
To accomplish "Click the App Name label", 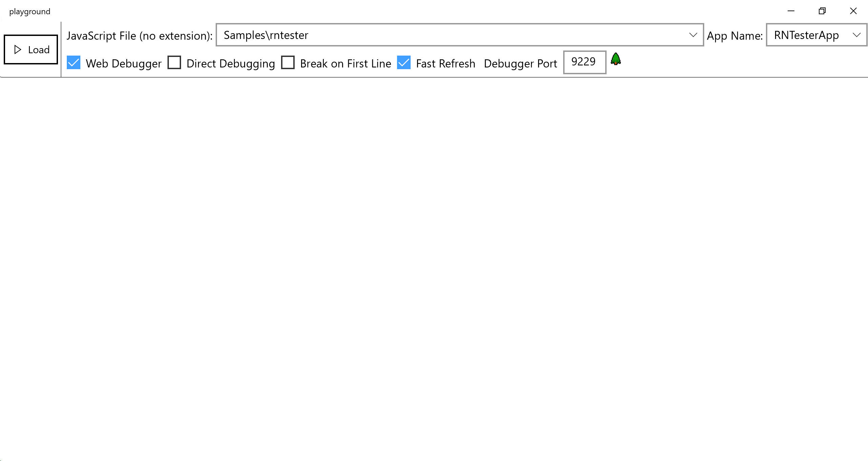I will pyautogui.click(x=734, y=36).
